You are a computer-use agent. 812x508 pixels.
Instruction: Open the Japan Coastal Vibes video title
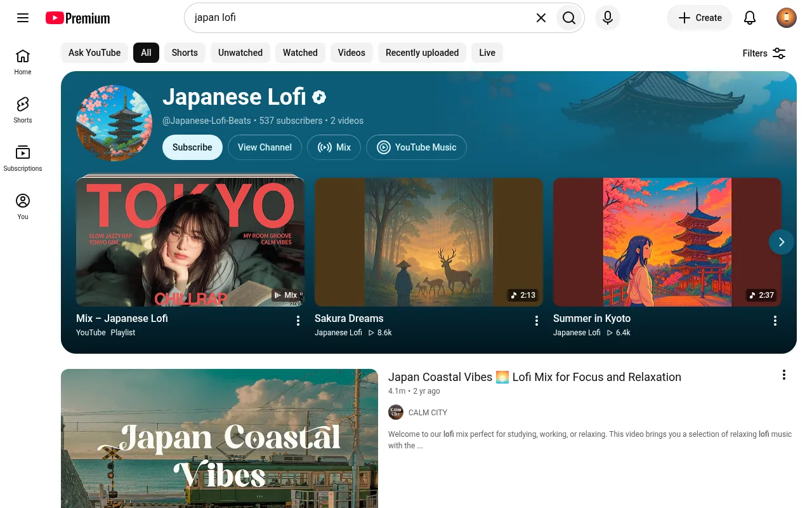(535, 377)
